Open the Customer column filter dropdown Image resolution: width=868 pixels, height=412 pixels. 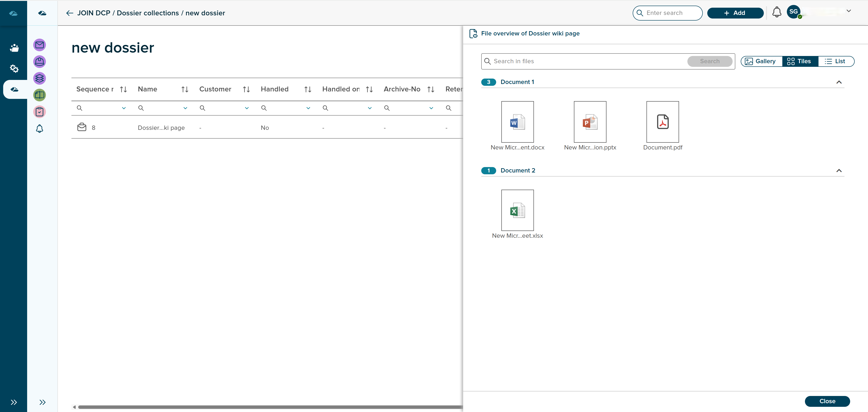click(247, 108)
